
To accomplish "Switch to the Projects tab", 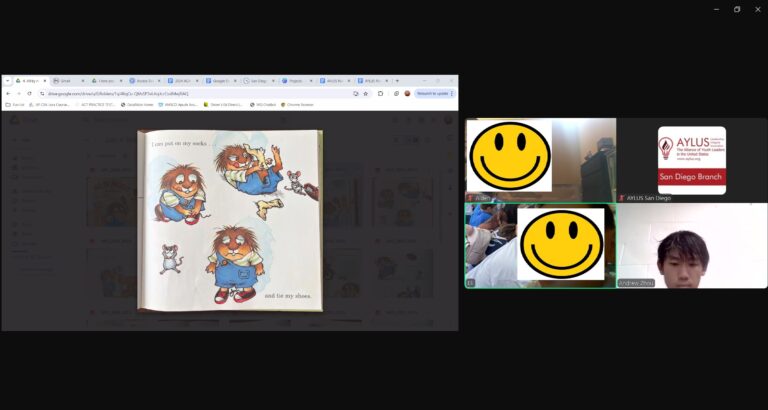I will tap(298, 81).
